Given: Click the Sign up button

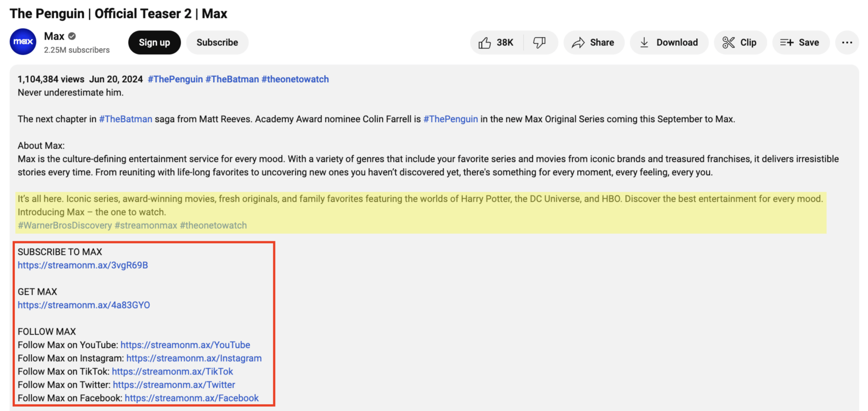Looking at the screenshot, I should tap(154, 42).
